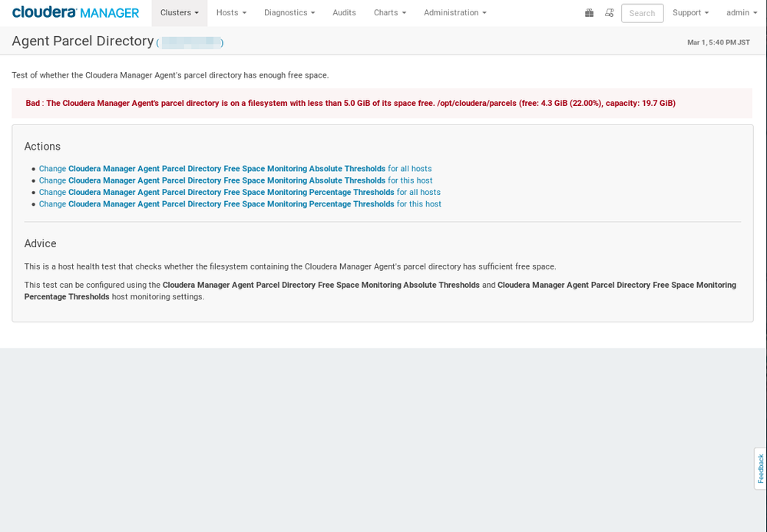Open the Support dropdown menu

[x=689, y=12]
